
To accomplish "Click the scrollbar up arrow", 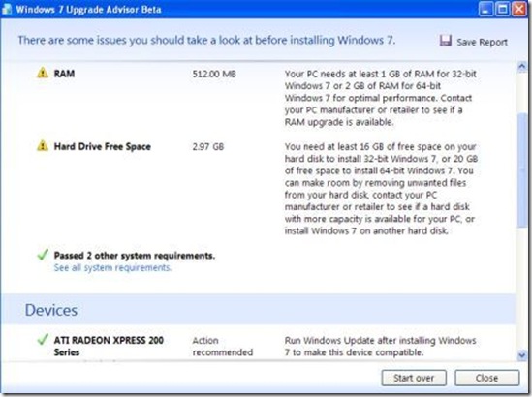I will [521, 66].
